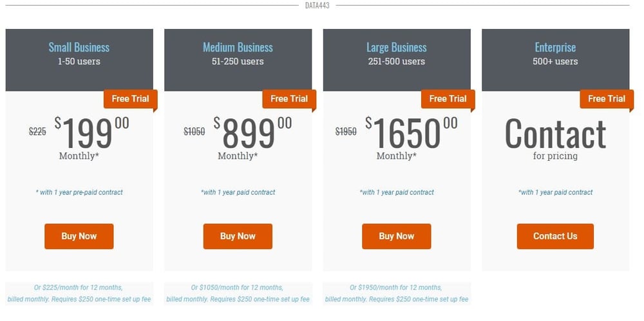The image size is (644, 321).
Task: Click the Enterprise plan heading
Action: pyautogui.click(x=555, y=48)
